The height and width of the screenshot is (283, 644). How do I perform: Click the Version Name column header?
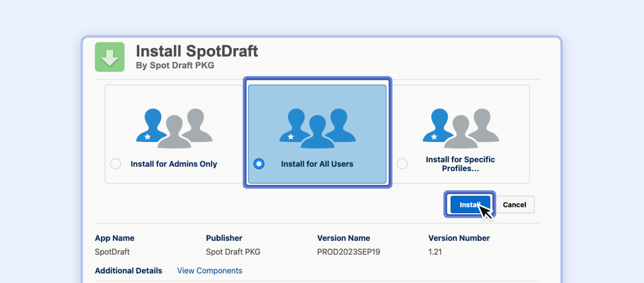[344, 238]
